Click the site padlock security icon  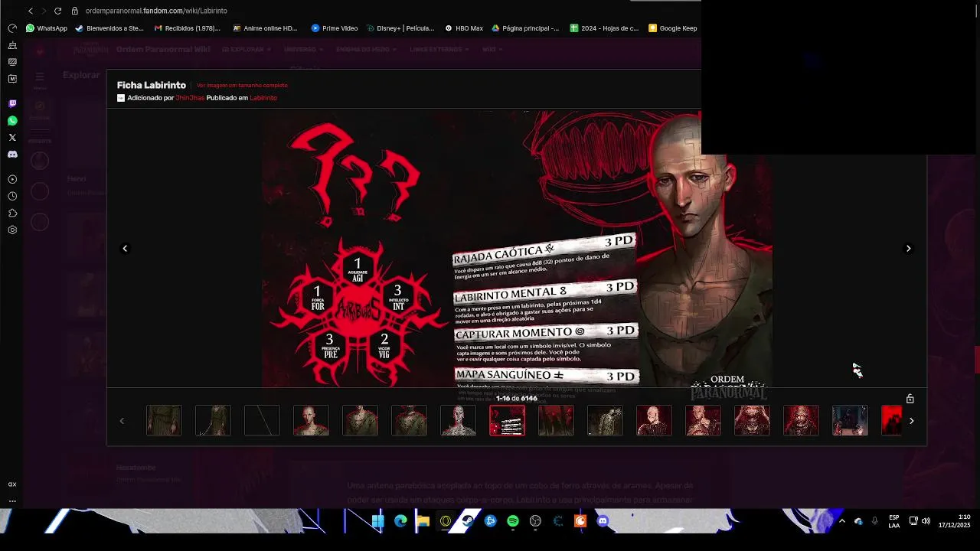(x=74, y=11)
